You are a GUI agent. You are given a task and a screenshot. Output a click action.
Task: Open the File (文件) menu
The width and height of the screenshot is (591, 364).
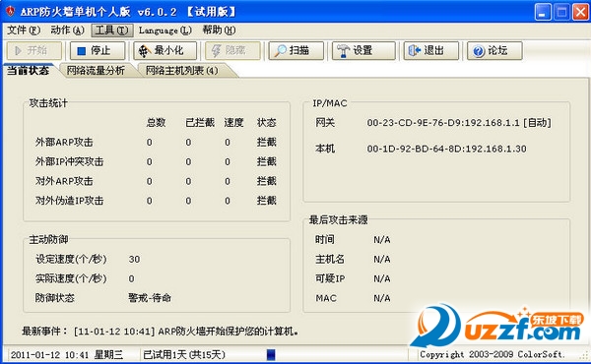24,30
